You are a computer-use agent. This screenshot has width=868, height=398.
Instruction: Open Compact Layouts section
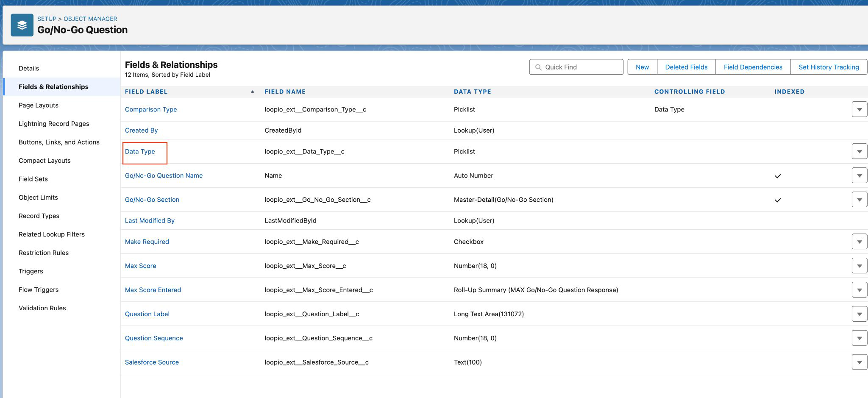[45, 160]
